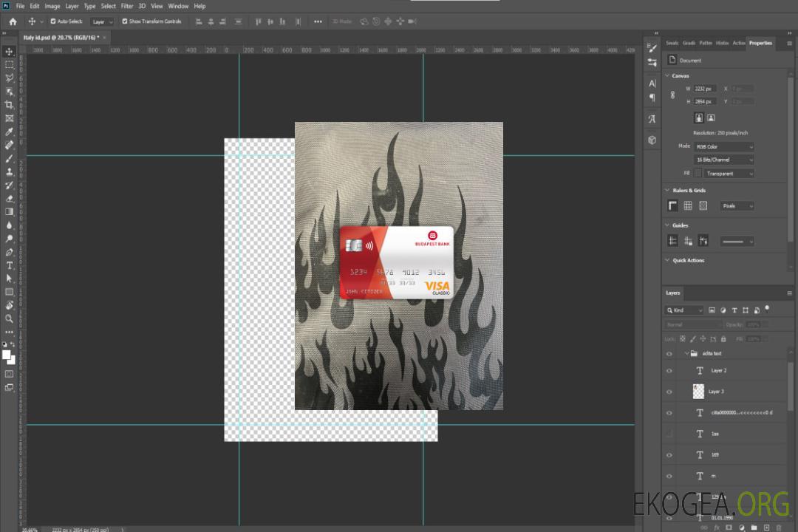This screenshot has height=532, width=798.
Task: Select the Zoom tool
Action: [10, 318]
